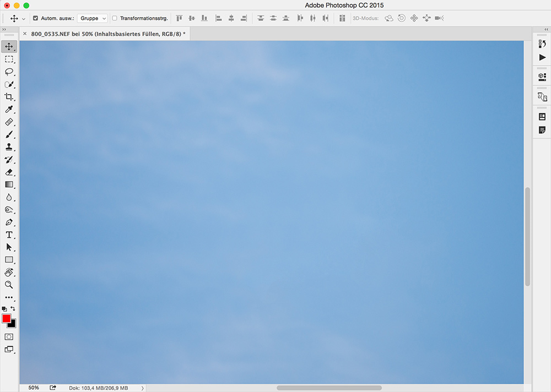Select the History Brush tool
Viewport: 551px width, 392px height.
click(x=9, y=160)
